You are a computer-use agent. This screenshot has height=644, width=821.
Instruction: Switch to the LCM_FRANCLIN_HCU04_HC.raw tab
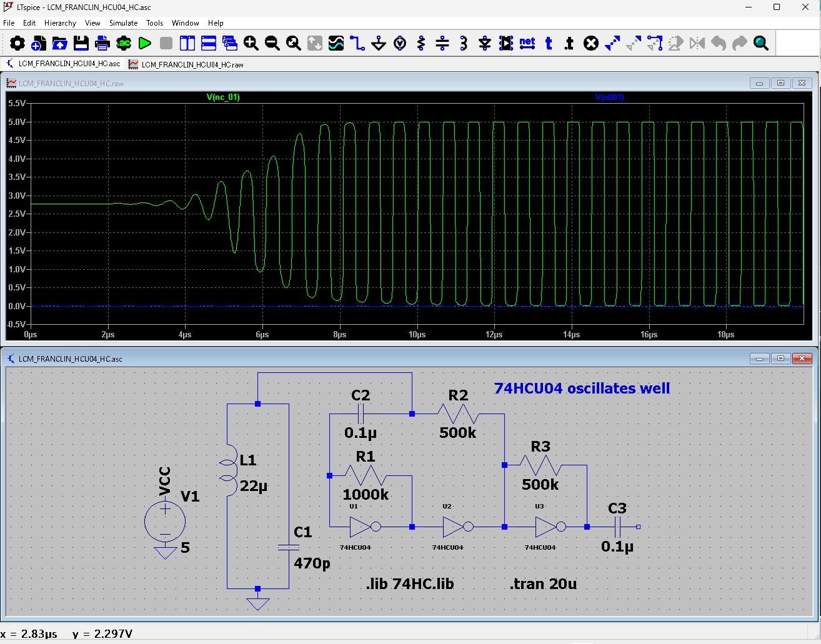point(186,64)
